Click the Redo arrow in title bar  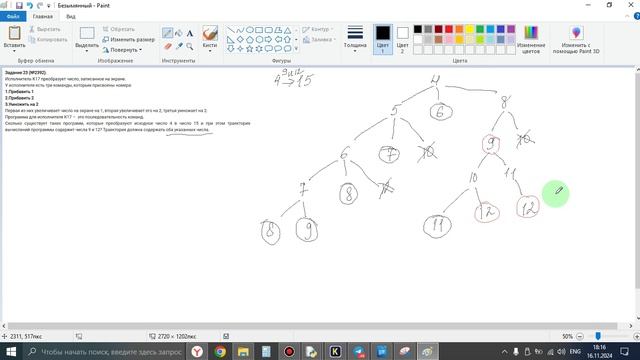click(40, 6)
